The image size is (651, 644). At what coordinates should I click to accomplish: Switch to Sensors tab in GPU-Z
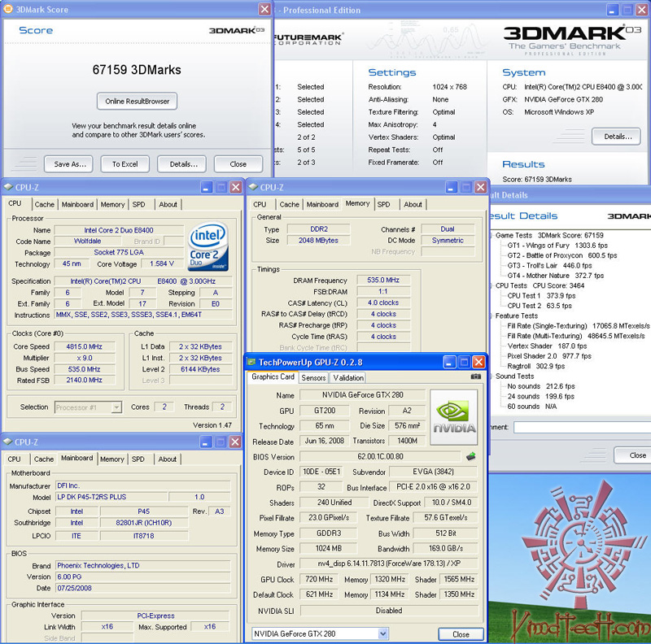[x=313, y=377]
